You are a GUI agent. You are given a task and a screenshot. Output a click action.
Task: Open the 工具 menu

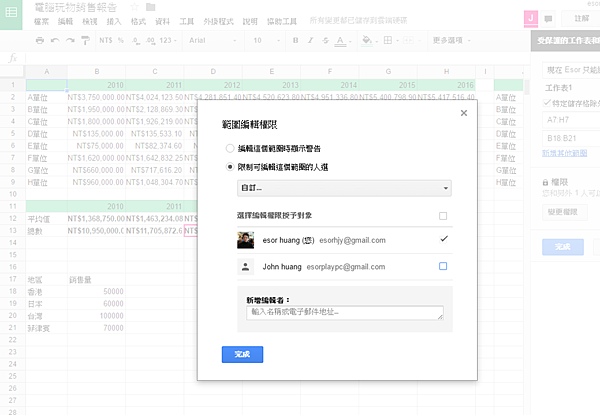tap(186, 21)
